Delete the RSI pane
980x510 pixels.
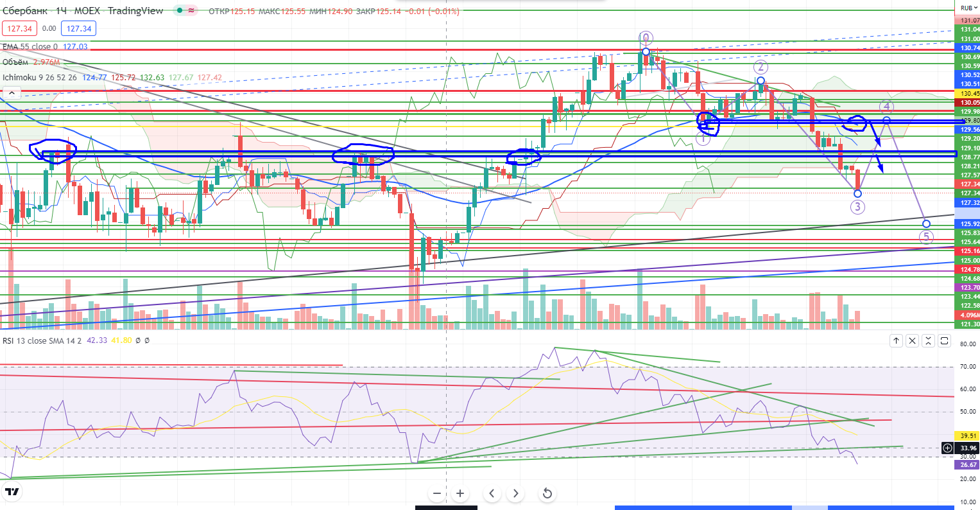point(912,341)
